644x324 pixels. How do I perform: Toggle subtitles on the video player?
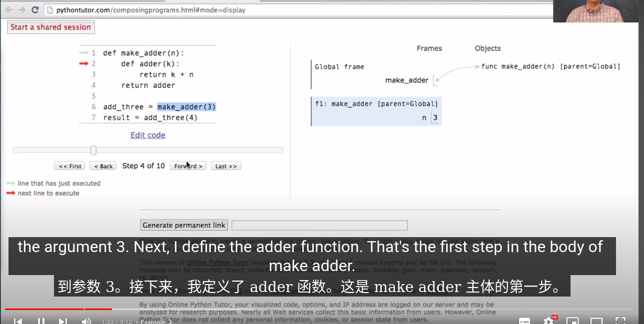click(525, 321)
